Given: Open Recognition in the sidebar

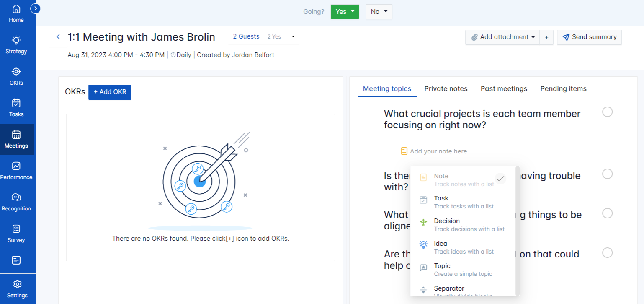Looking at the screenshot, I should (x=16, y=202).
